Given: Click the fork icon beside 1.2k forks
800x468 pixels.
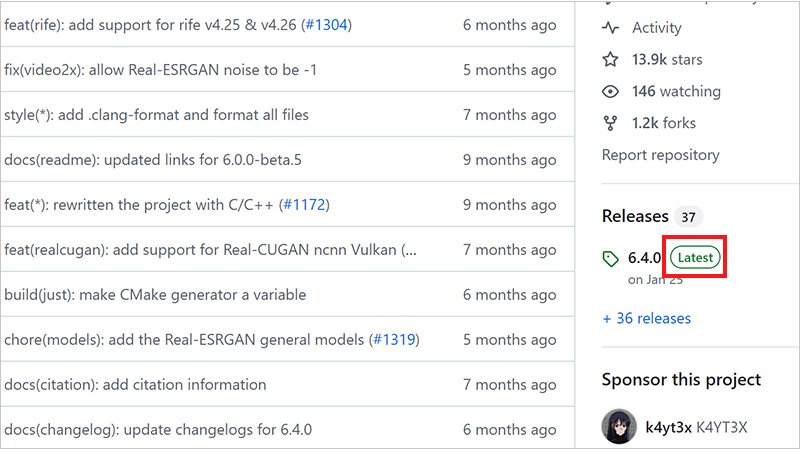Looking at the screenshot, I should coord(610,123).
